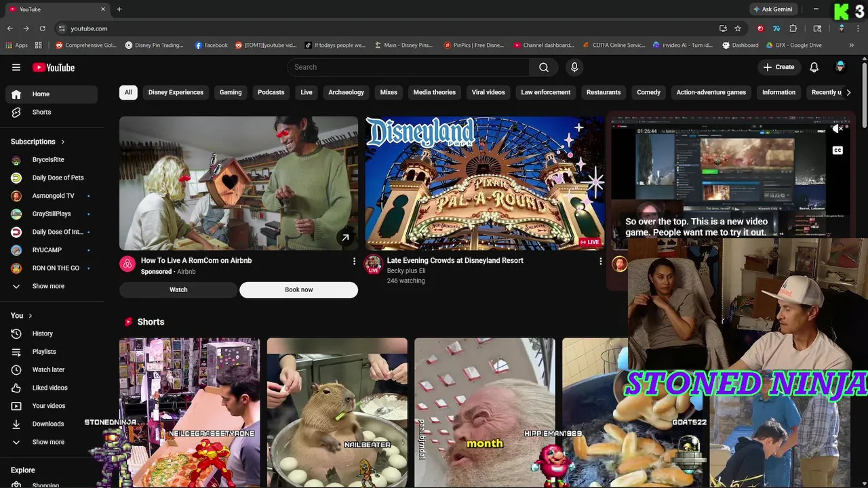
Task: Open the GrayStillPlays subscription
Action: click(52, 213)
